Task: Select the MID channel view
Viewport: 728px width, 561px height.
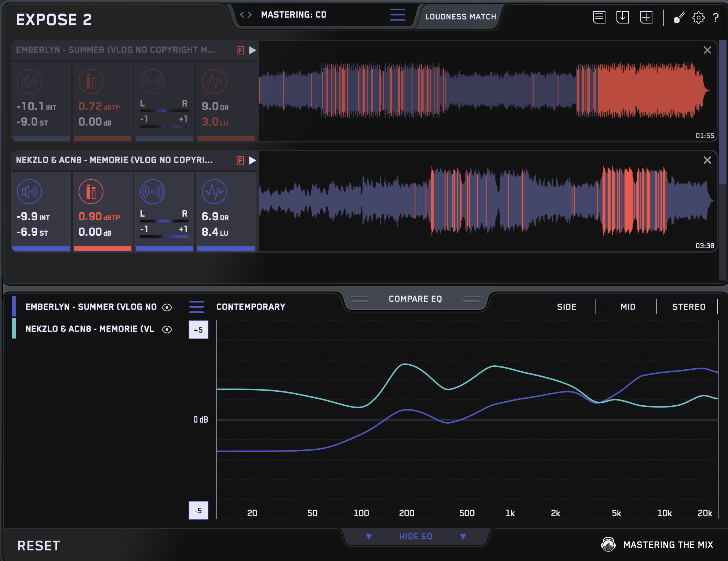Action: 627,307
